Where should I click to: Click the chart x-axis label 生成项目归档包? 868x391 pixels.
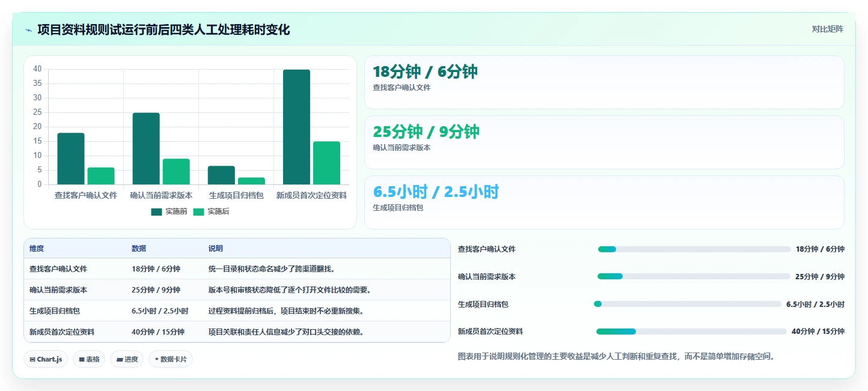coord(236,195)
